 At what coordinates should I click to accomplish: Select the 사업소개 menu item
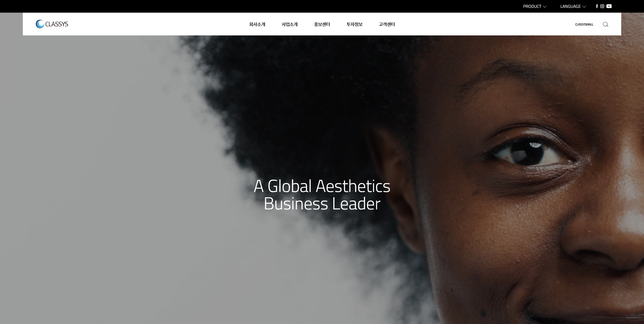289,24
